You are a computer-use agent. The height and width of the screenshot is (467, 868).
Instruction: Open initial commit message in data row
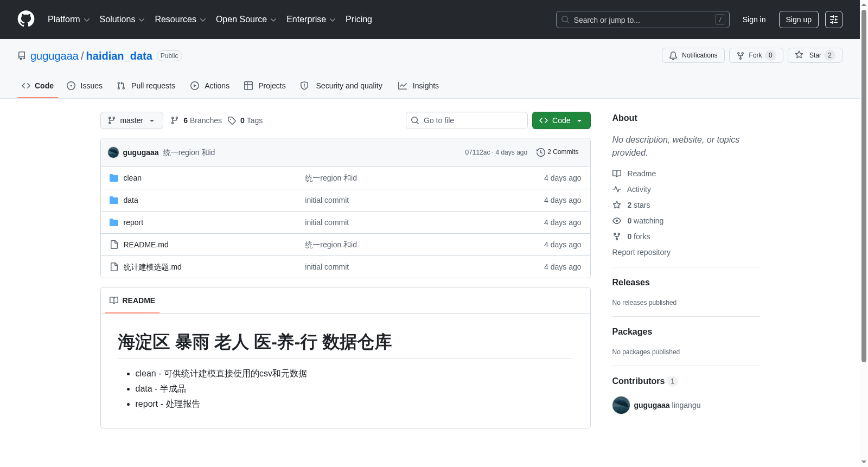pyautogui.click(x=327, y=200)
